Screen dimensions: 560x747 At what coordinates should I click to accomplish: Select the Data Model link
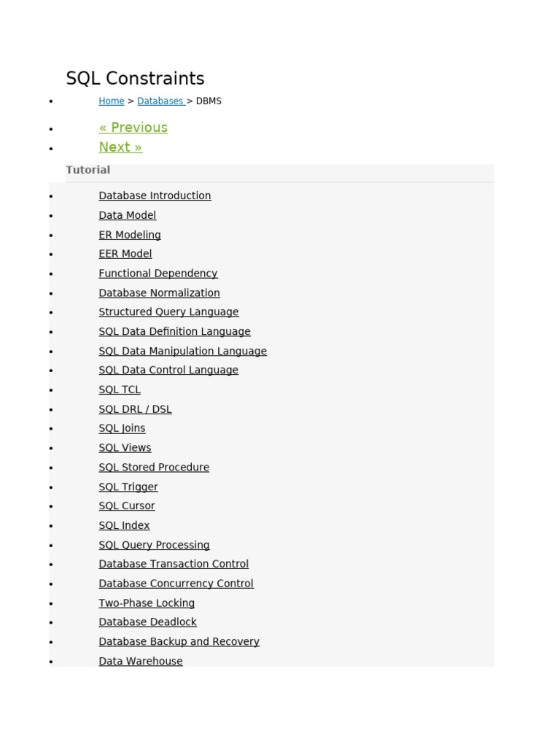128,215
